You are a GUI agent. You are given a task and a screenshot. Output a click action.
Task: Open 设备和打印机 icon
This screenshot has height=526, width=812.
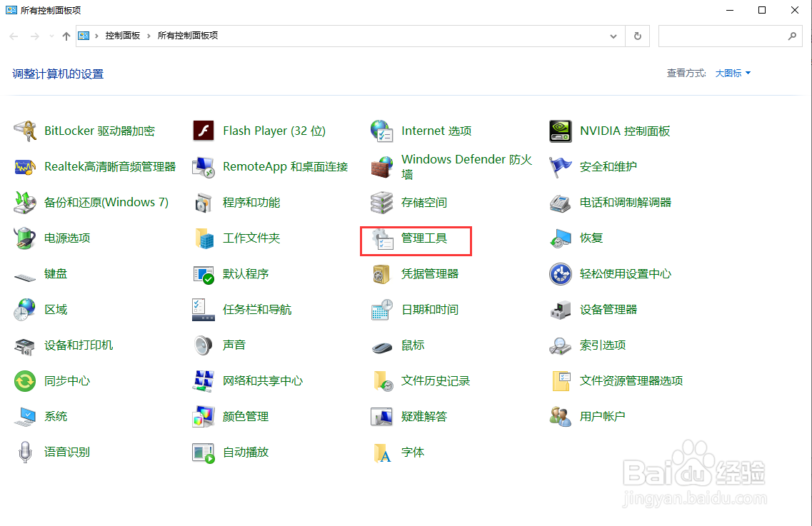(25, 345)
